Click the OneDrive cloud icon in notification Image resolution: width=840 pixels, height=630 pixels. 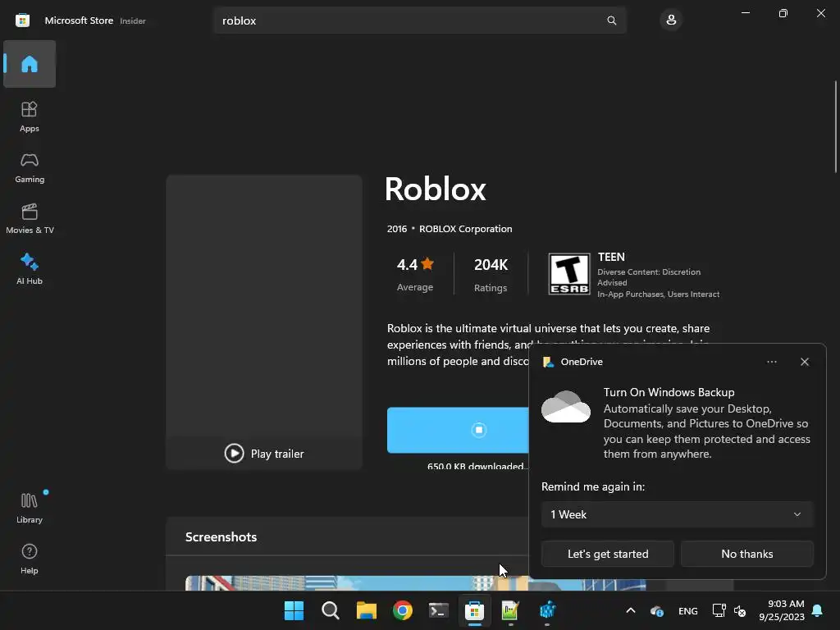pos(566,407)
